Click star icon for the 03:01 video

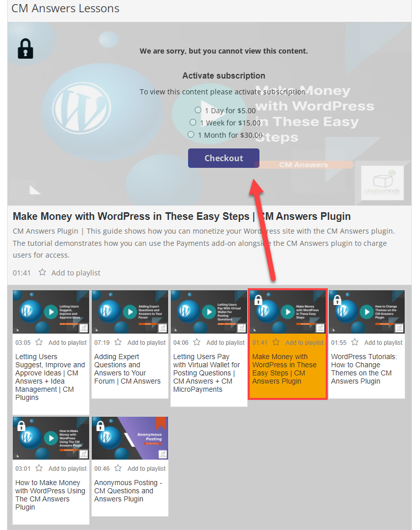click(39, 468)
